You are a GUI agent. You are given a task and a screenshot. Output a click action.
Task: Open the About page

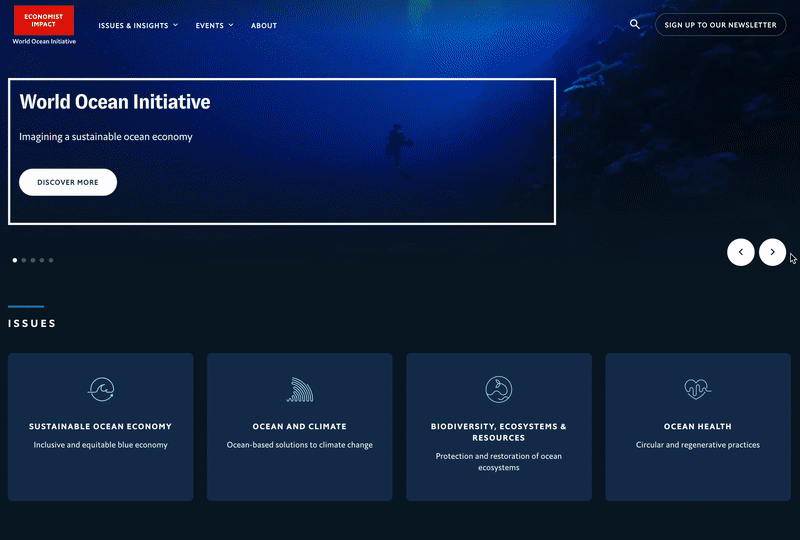pyautogui.click(x=264, y=26)
